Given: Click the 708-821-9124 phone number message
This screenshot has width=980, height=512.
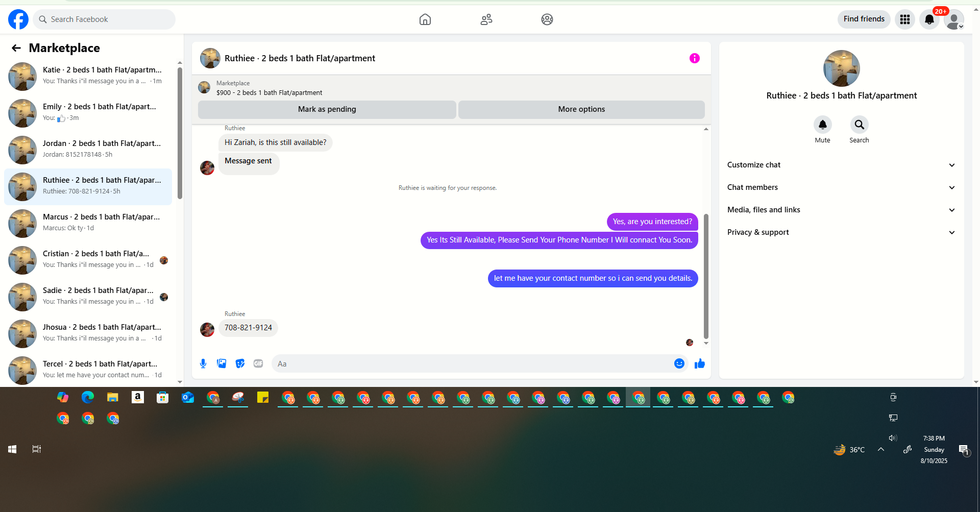Looking at the screenshot, I should (x=248, y=328).
